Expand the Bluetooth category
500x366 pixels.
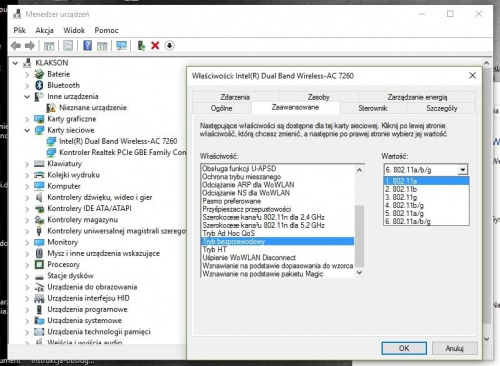pos(27,86)
